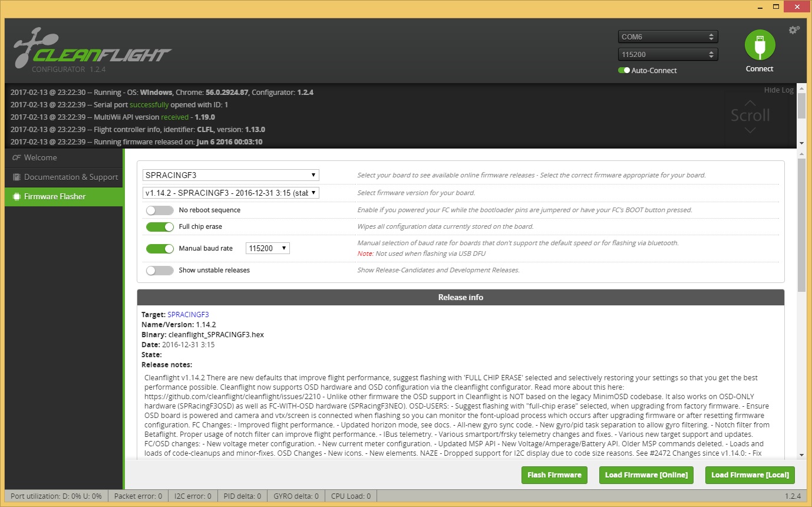This screenshot has height=507, width=812.
Task: Open the SPRACINGF3 target link
Action: point(188,315)
